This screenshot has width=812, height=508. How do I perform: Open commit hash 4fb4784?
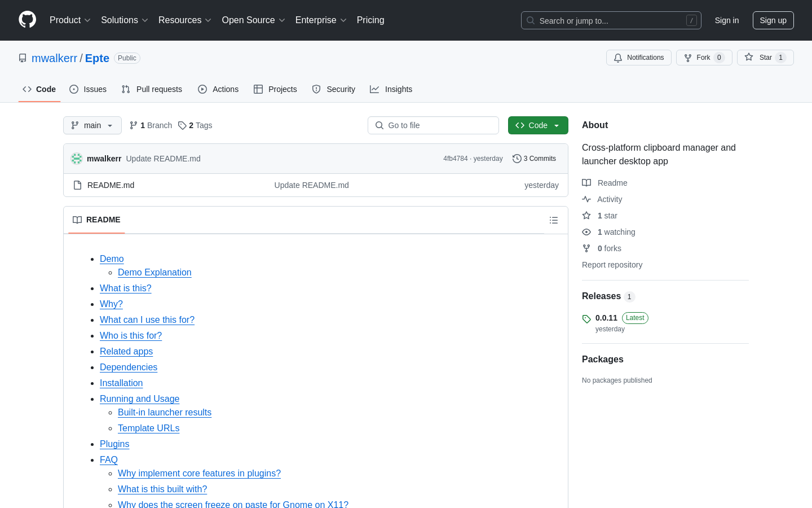point(455,159)
